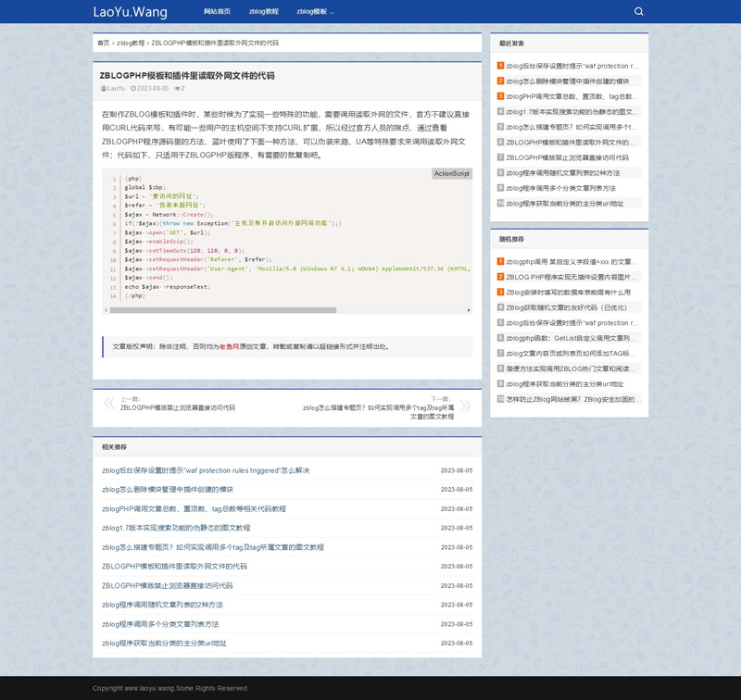This screenshot has width=741, height=700.
Task: Expand the zblog模板 dropdown menu
Action: (x=315, y=11)
